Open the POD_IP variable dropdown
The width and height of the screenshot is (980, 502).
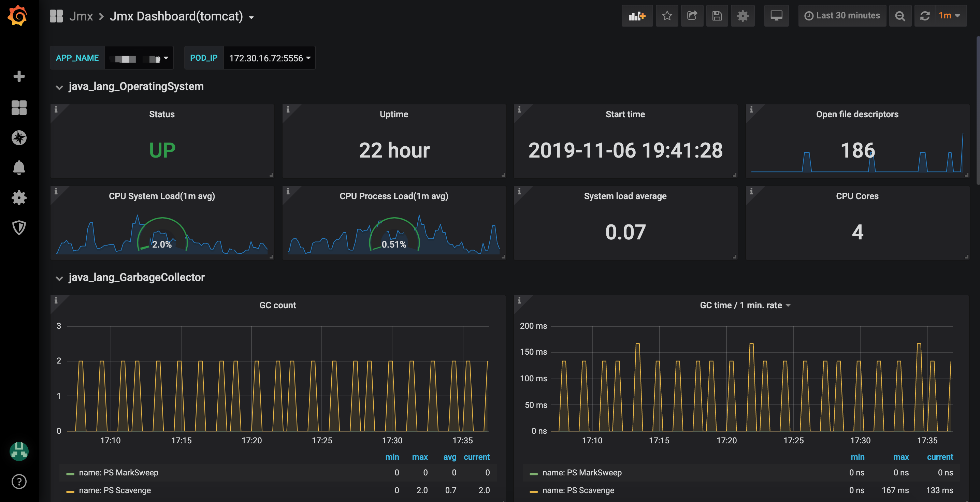(x=269, y=58)
